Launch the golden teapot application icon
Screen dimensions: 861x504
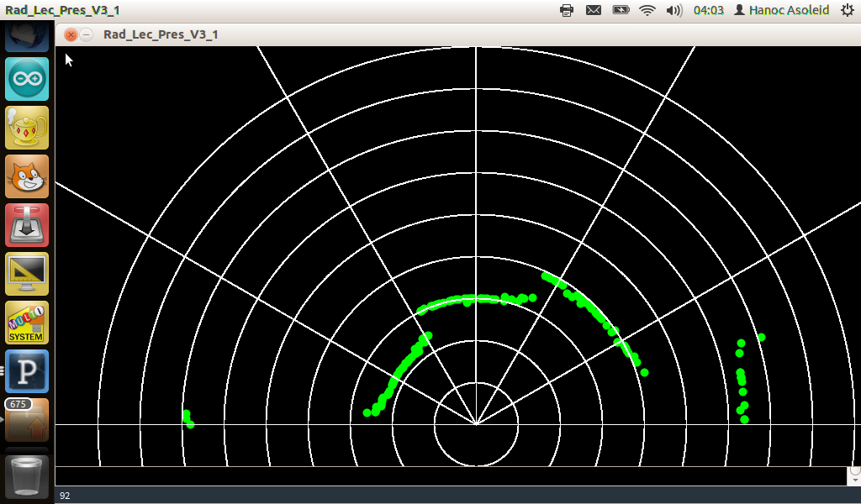(27, 127)
